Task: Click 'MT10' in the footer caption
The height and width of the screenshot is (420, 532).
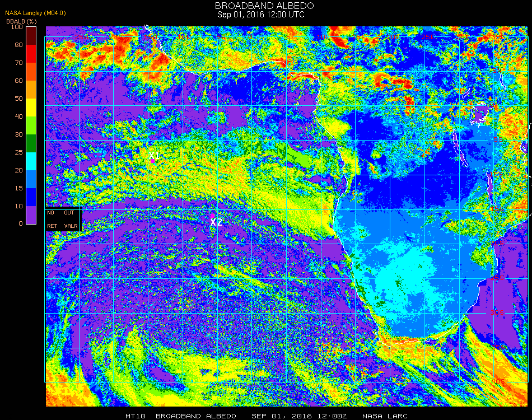Action: click(x=136, y=416)
